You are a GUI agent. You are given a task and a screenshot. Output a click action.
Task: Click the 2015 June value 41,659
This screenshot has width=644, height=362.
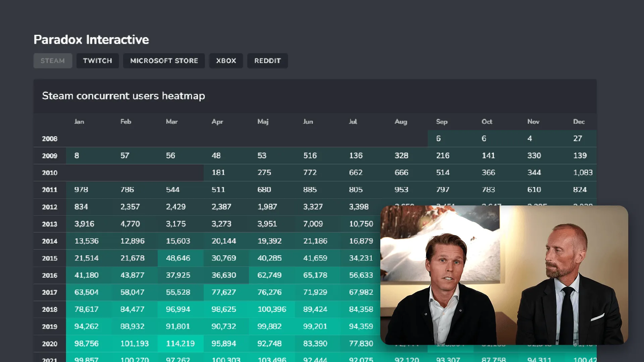point(315,258)
